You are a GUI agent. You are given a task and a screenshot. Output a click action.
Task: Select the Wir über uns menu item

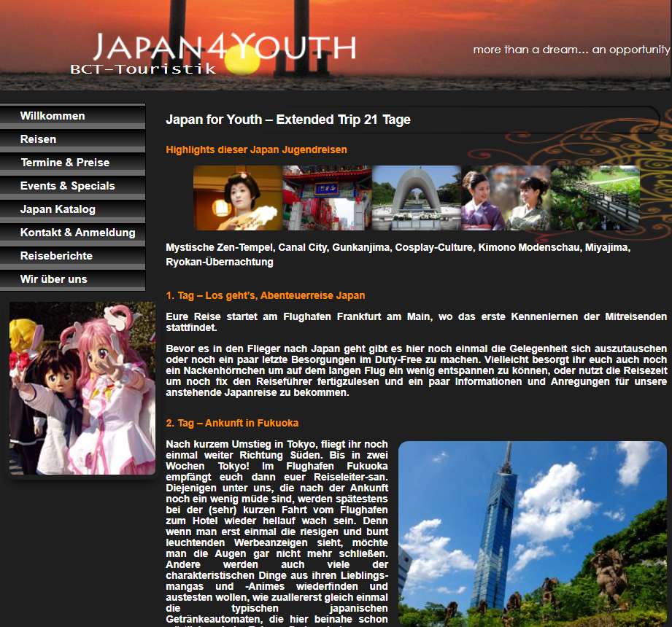tap(72, 279)
